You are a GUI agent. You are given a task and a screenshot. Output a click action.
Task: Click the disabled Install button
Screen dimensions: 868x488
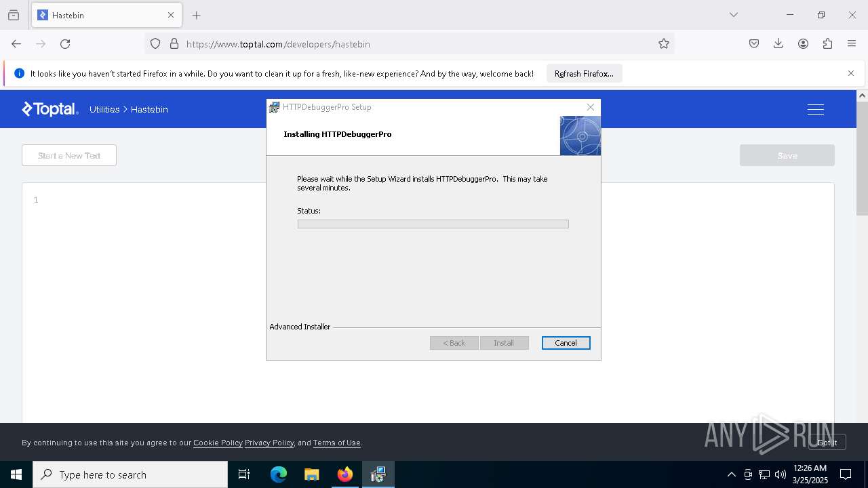point(504,343)
